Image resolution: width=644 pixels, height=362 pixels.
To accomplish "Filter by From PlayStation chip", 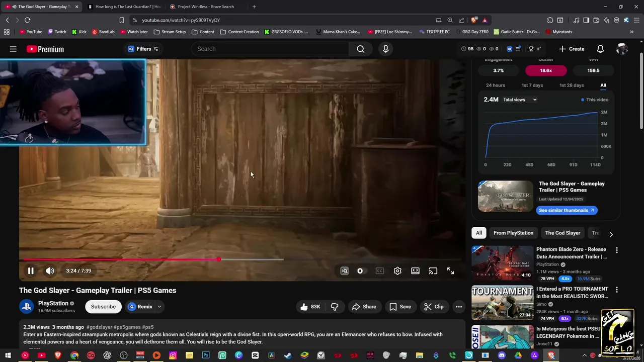I will [x=513, y=233].
